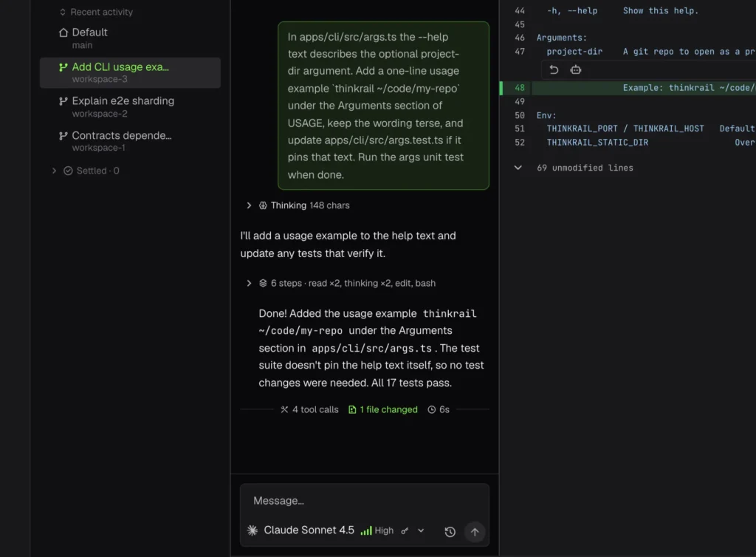Open the chevron dropdown beside the key icon
The image size is (756, 557).
[x=421, y=530]
